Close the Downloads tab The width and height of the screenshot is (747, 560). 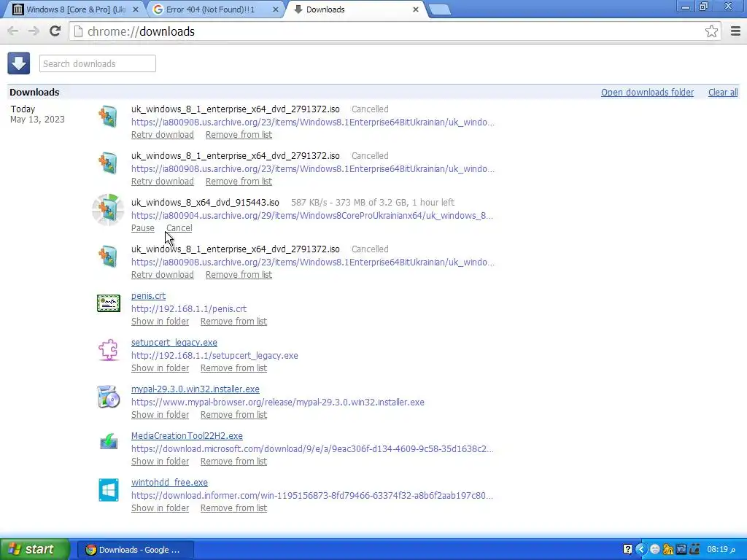[415, 9]
